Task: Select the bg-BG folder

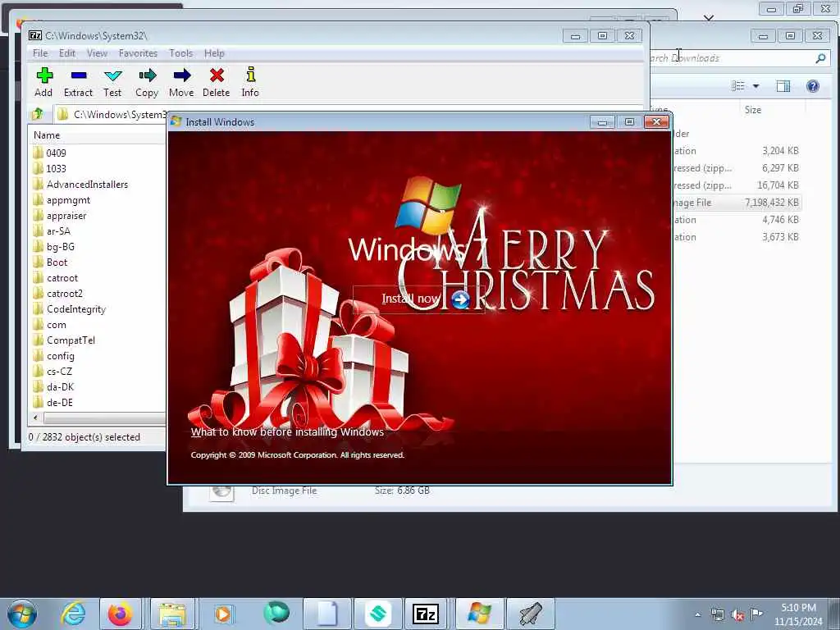Action: (x=60, y=246)
